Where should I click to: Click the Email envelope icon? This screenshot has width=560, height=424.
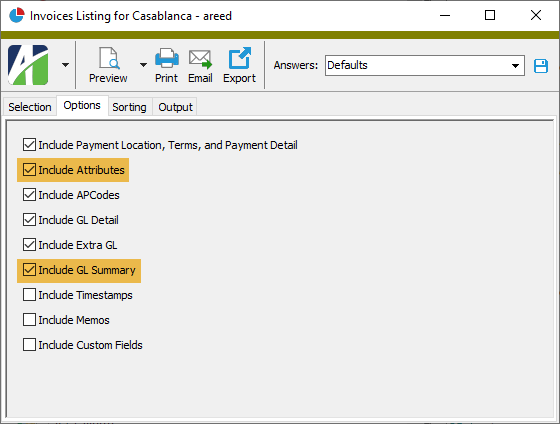coord(200,59)
